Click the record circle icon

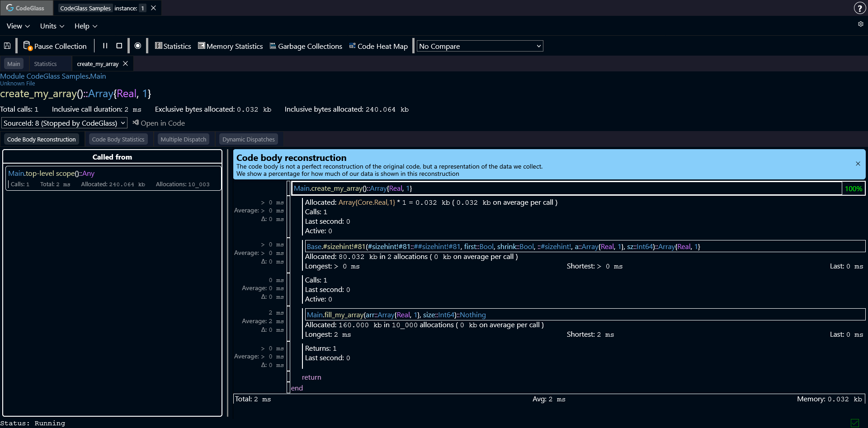[x=138, y=46]
